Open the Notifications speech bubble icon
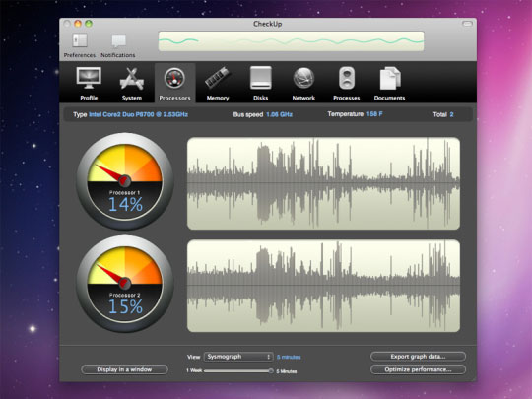Image resolution: width=532 pixels, height=399 pixels. click(119, 41)
